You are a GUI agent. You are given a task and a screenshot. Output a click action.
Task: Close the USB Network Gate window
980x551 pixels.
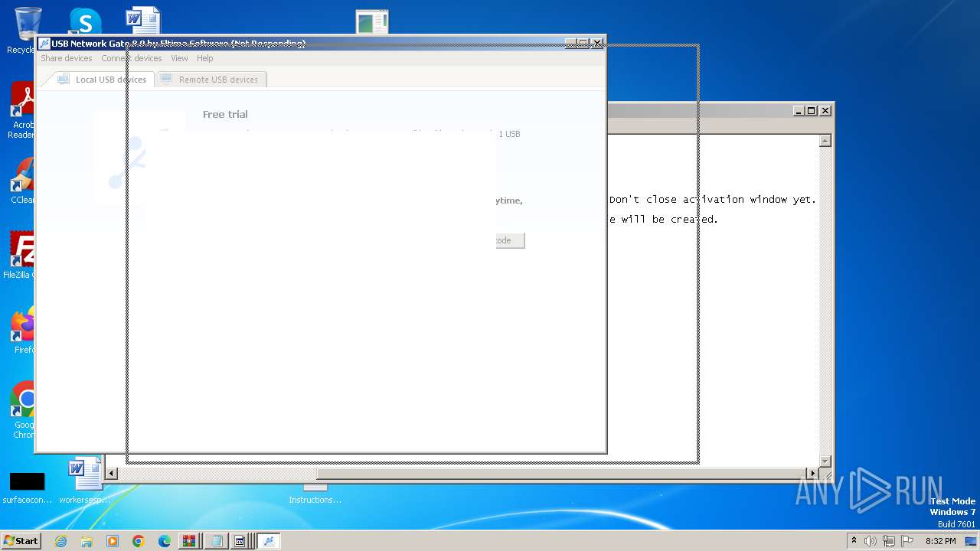597,43
